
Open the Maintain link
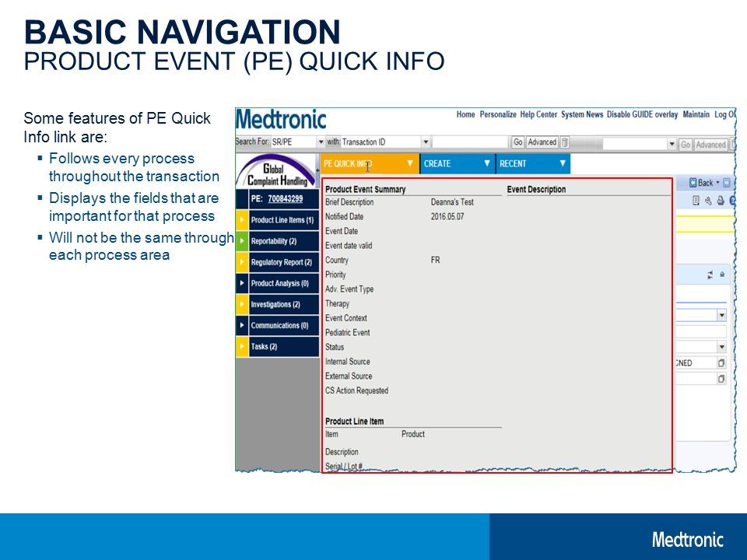(696, 114)
